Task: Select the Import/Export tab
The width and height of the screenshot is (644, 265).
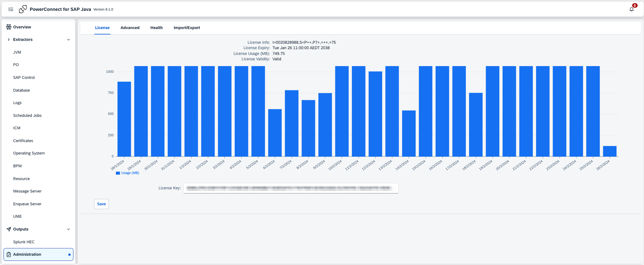Action: click(187, 28)
